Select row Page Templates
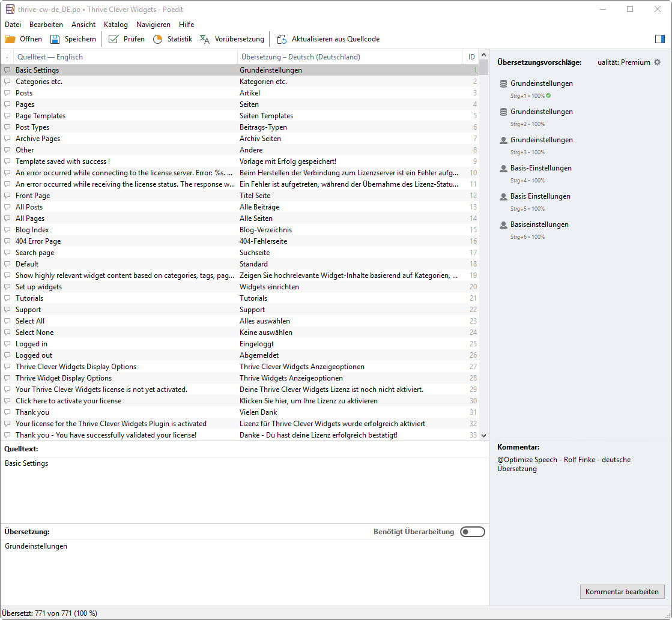Image resolution: width=672 pixels, height=620 pixels. pos(240,116)
